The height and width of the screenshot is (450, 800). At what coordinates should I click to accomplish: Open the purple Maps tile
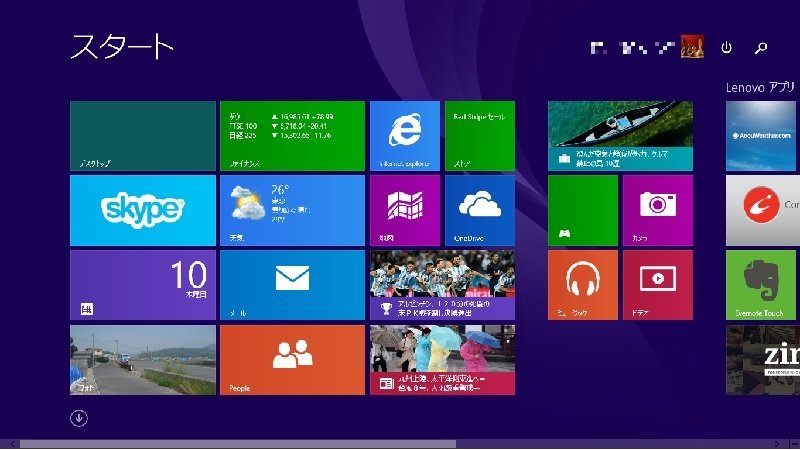[405, 210]
